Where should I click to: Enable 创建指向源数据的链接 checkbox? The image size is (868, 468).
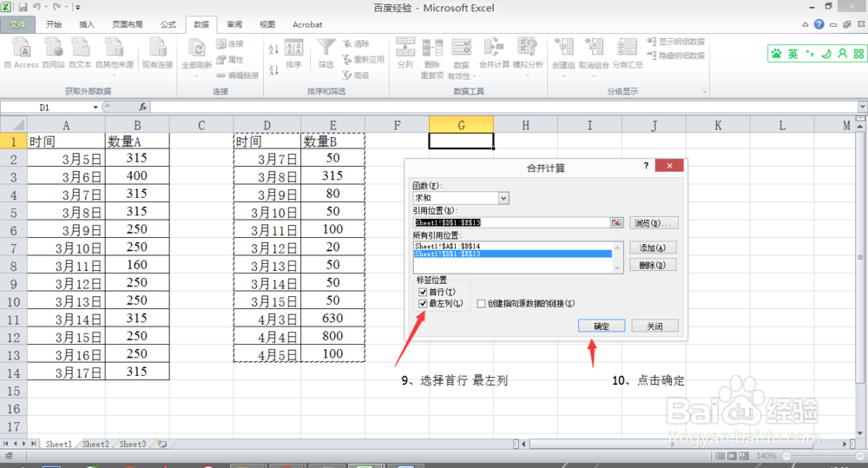point(481,304)
